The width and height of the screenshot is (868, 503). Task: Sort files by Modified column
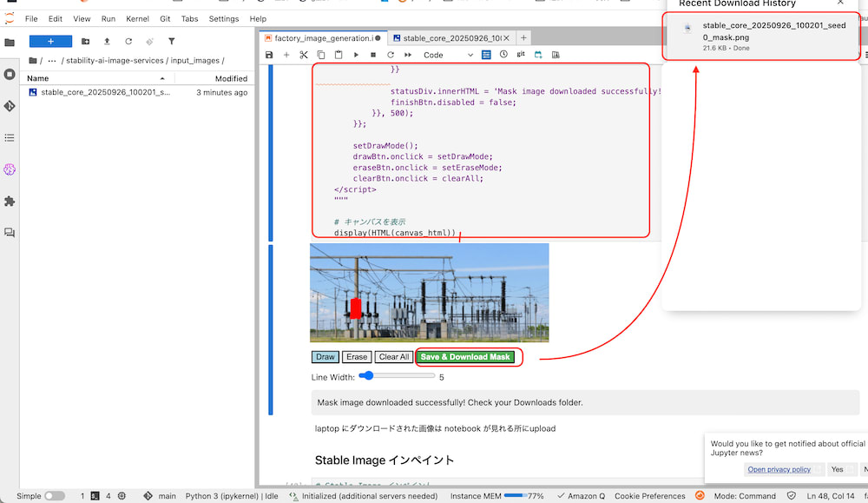pos(214,78)
